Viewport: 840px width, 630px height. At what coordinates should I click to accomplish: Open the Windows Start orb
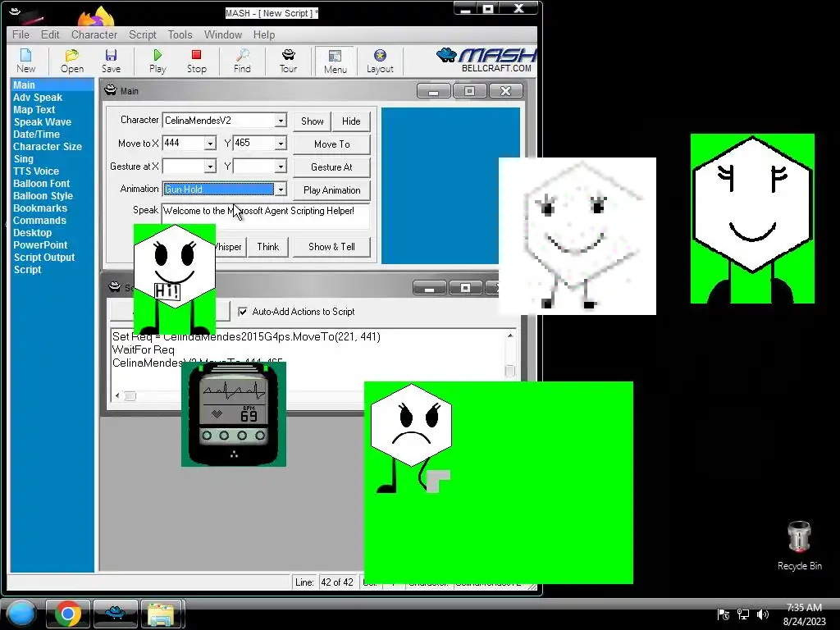click(21, 614)
